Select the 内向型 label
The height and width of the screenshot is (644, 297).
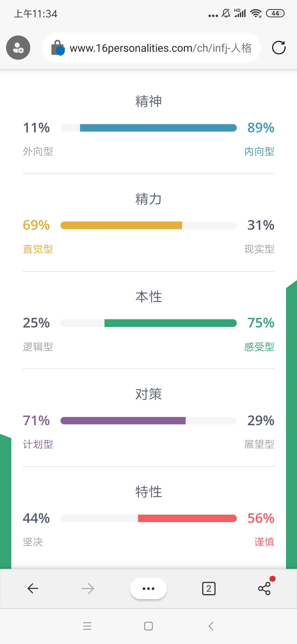(x=259, y=151)
